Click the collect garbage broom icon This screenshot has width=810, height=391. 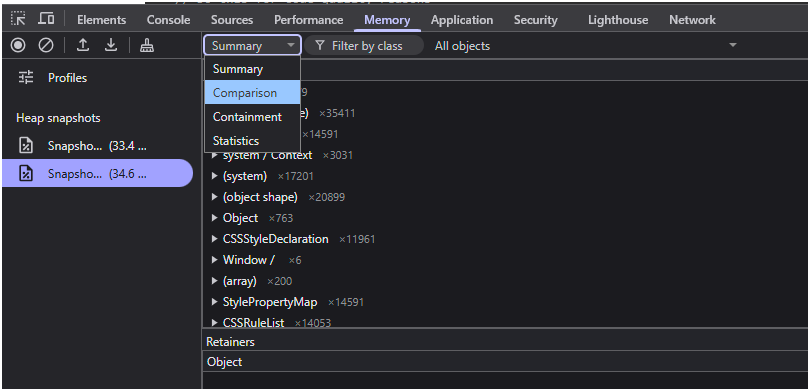(x=147, y=45)
